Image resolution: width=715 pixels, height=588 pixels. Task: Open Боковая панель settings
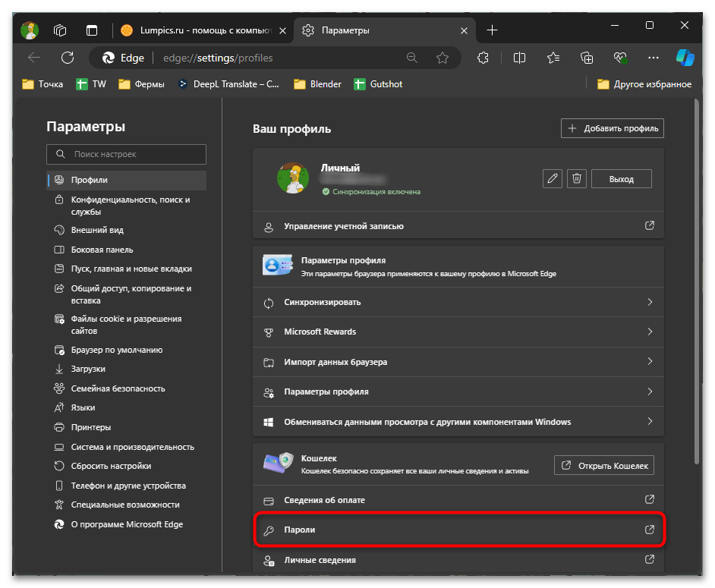pos(127,250)
